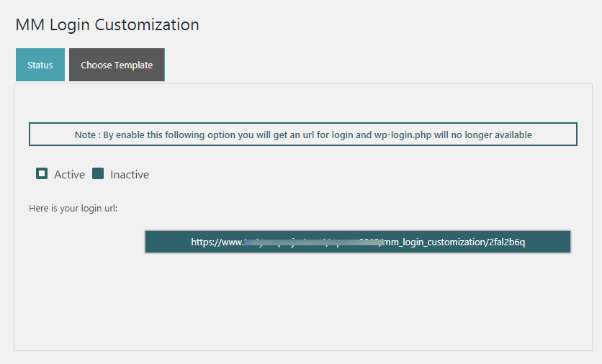Click the Inactive label text
This screenshot has height=364, width=602.
point(130,175)
